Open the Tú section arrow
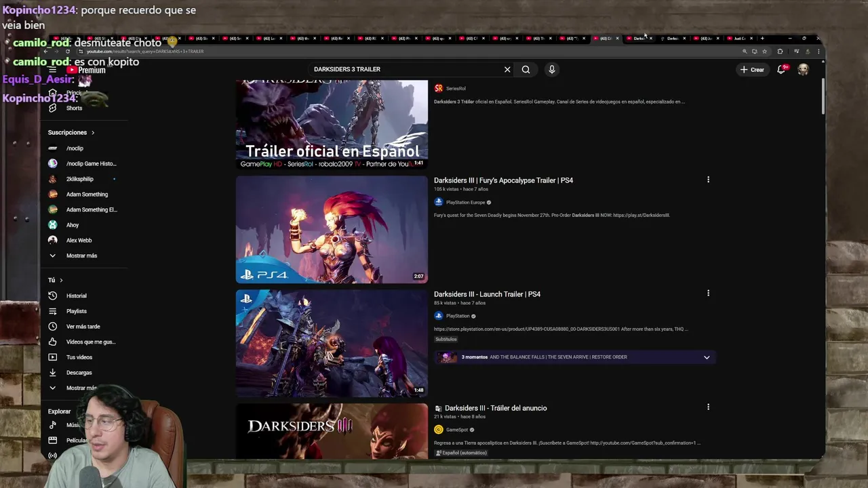868x488 pixels. (61, 280)
